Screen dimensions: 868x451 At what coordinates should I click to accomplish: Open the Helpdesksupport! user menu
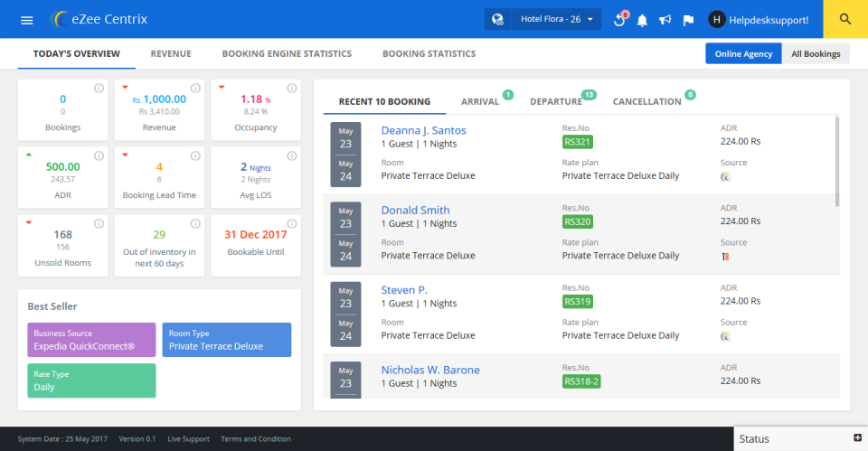(758, 19)
